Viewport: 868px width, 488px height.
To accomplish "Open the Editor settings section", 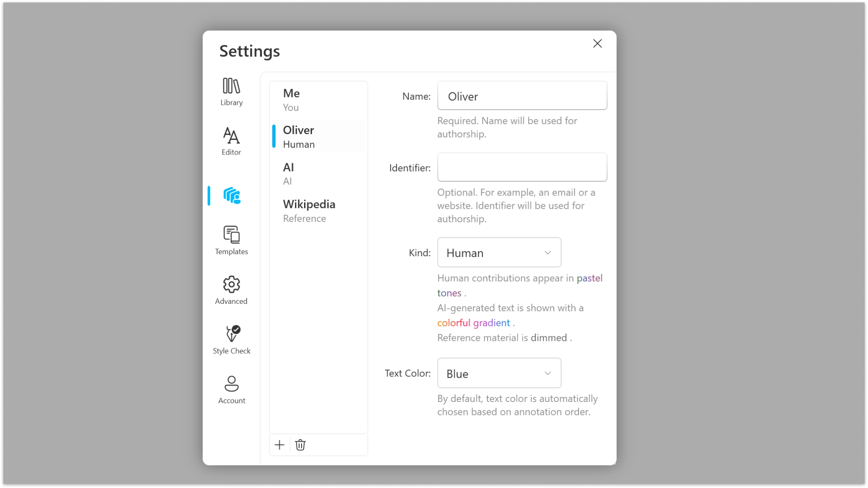I will coord(231,141).
